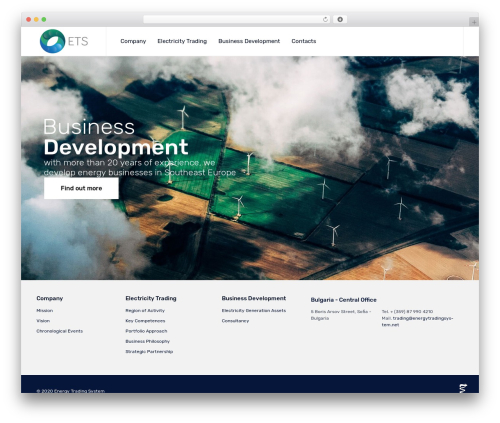Viewport: 500px width, 423px height.
Task: Open the Electricity Generation Assets footer link
Action: coord(254,310)
